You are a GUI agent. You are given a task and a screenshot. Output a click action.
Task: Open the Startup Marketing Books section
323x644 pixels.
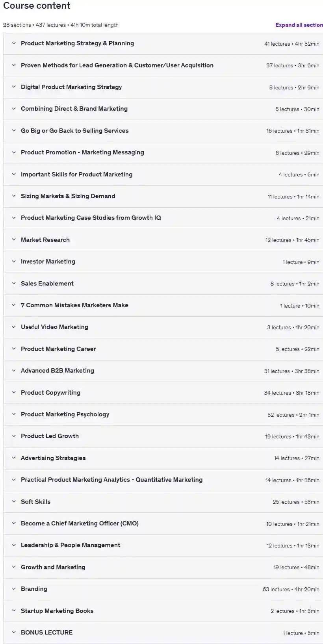click(163, 611)
